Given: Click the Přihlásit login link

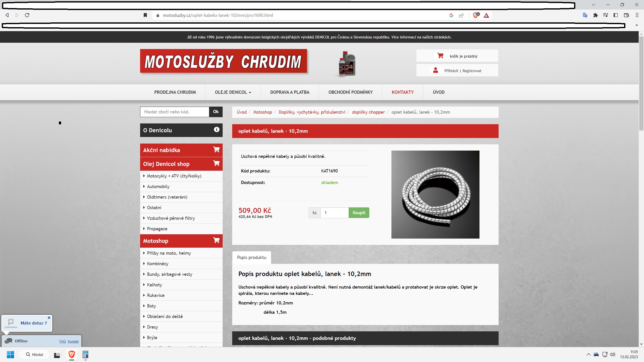Looking at the screenshot, I should [x=451, y=71].
